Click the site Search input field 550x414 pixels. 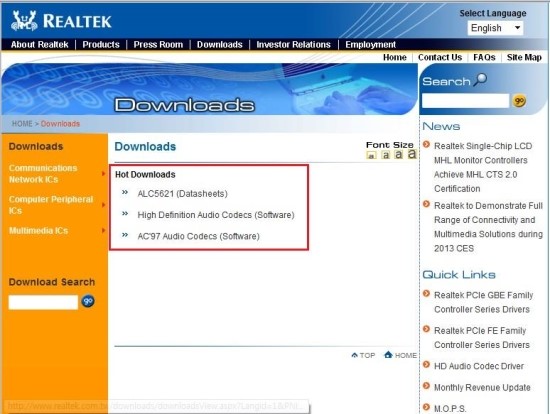pyautogui.click(x=465, y=101)
